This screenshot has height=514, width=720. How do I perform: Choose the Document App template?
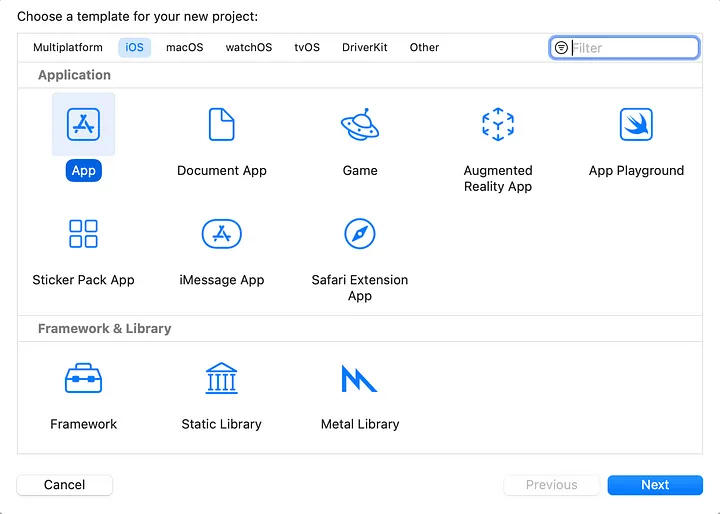(221, 125)
